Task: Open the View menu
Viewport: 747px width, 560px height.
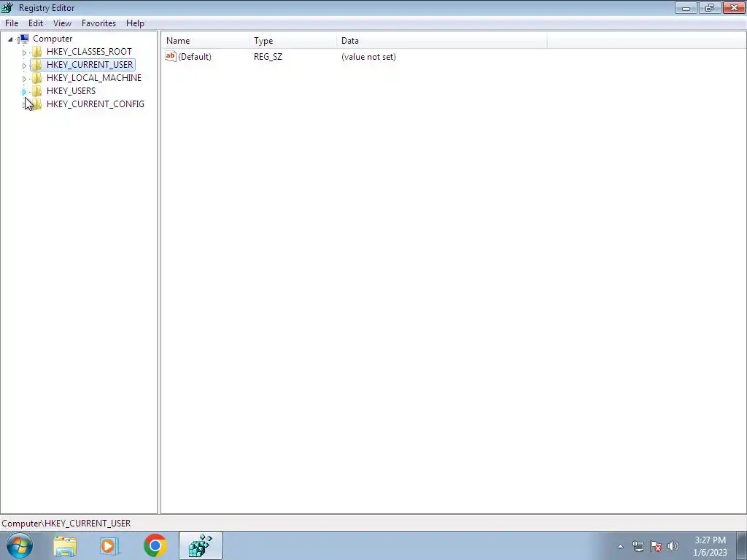Action: 62,23
